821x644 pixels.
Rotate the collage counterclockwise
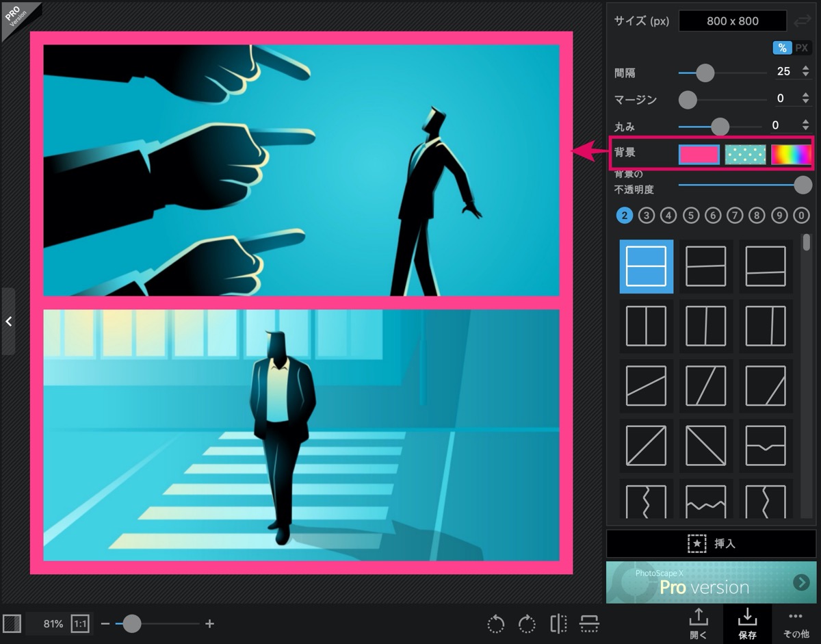click(x=496, y=623)
